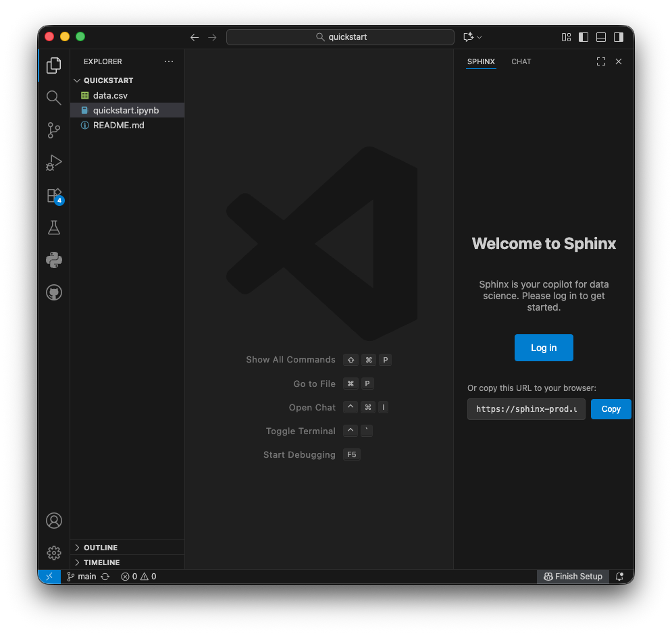The width and height of the screenshot is (672, 634).
Task: Select the Python view icon
Action: tap(53, 260)
